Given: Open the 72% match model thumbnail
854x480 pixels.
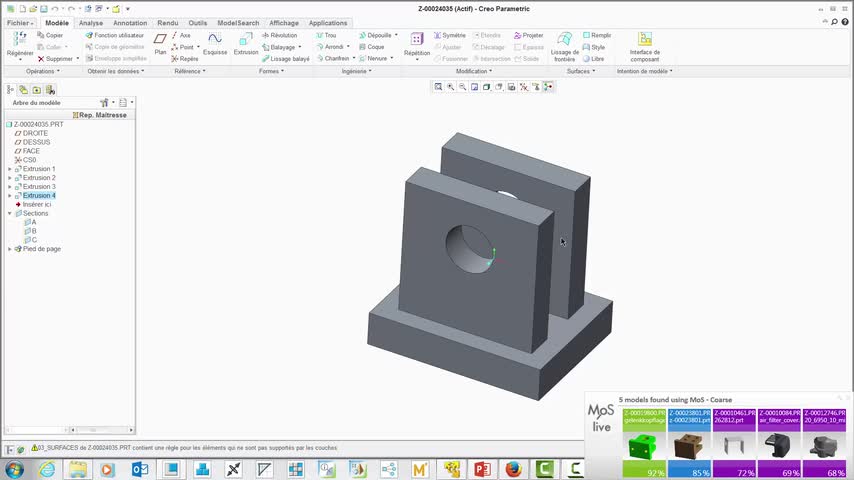Looking at the screenshot, I should click(x=734, y=447).
